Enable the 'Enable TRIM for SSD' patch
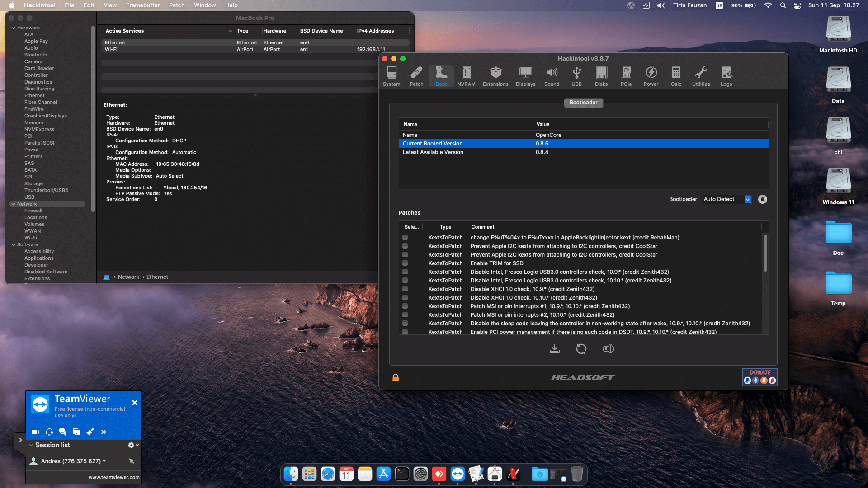868x488 pixels. coord(405,263)
